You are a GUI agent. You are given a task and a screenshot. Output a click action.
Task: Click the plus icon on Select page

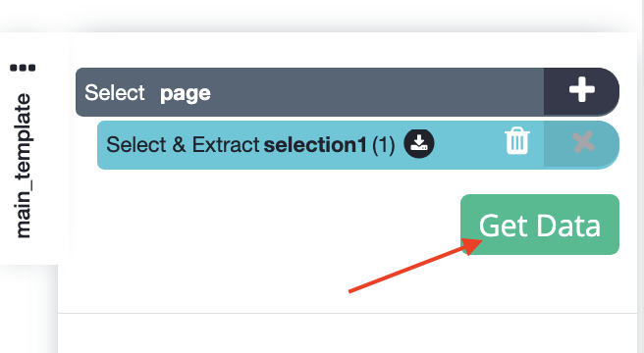[581, 89]
